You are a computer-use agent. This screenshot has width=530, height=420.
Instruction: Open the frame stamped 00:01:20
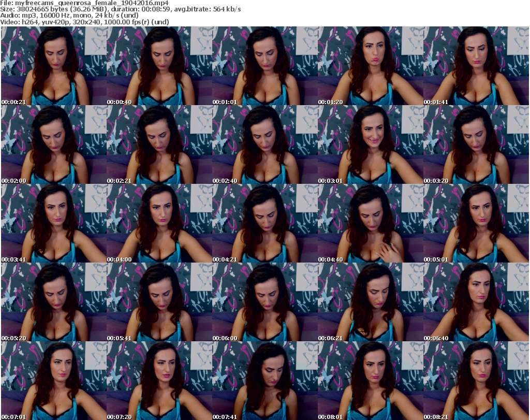370,66
